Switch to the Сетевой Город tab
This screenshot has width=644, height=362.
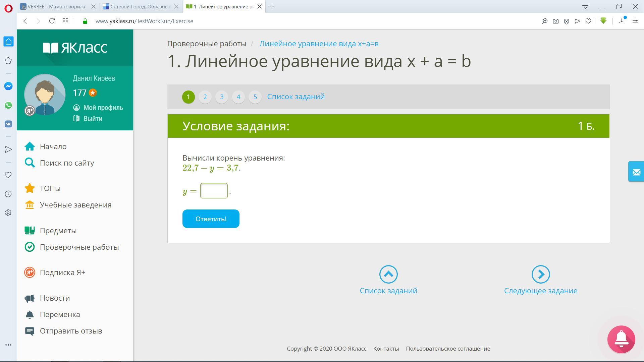point(140,6)
